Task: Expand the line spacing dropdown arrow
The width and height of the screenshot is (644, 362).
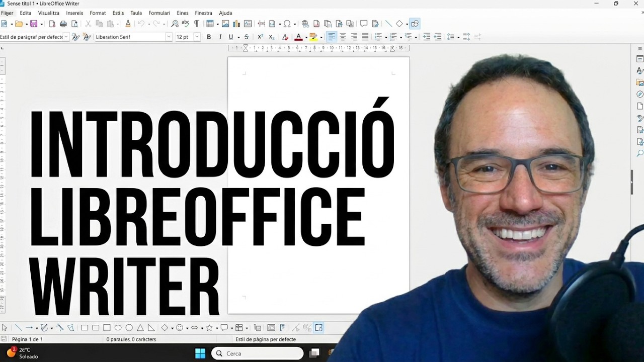Action: [458, 37]
